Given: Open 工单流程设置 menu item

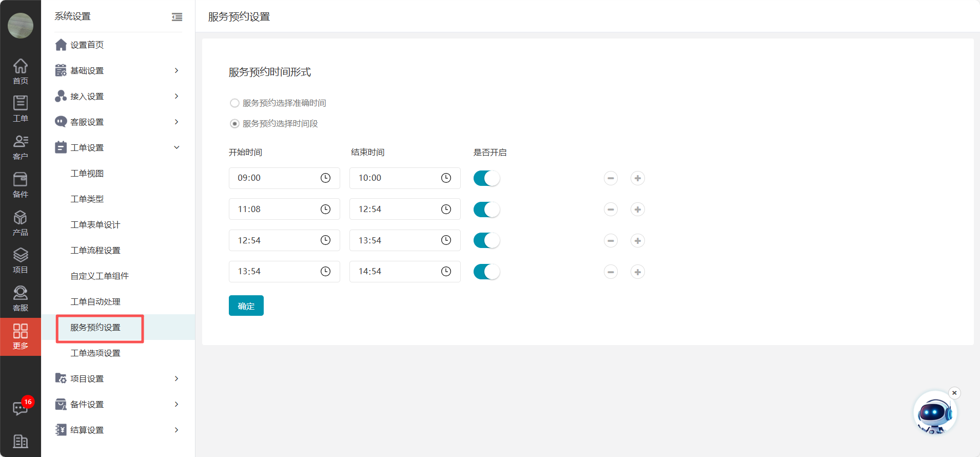Looking at the screenshot, I should click(x=95, y=250).
